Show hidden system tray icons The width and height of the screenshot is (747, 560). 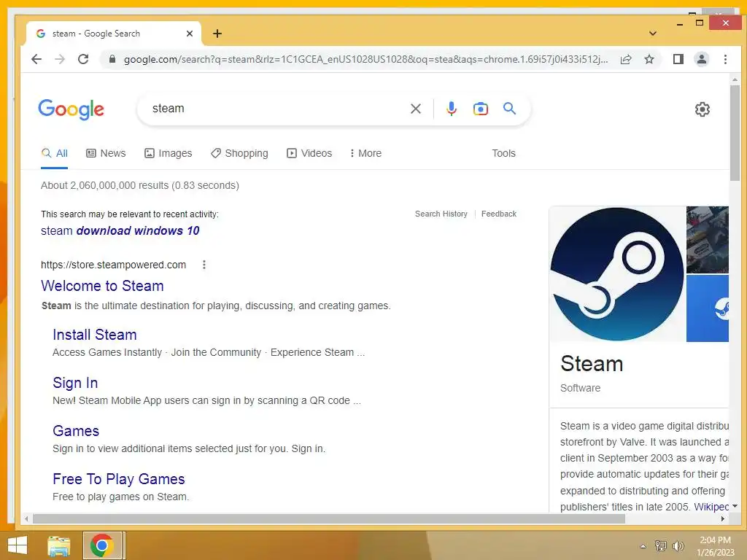pos(643,546)
